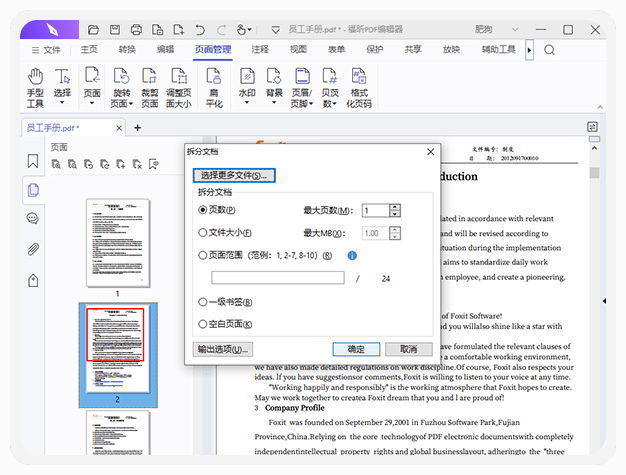Switch to the 主页 tab

89,49
